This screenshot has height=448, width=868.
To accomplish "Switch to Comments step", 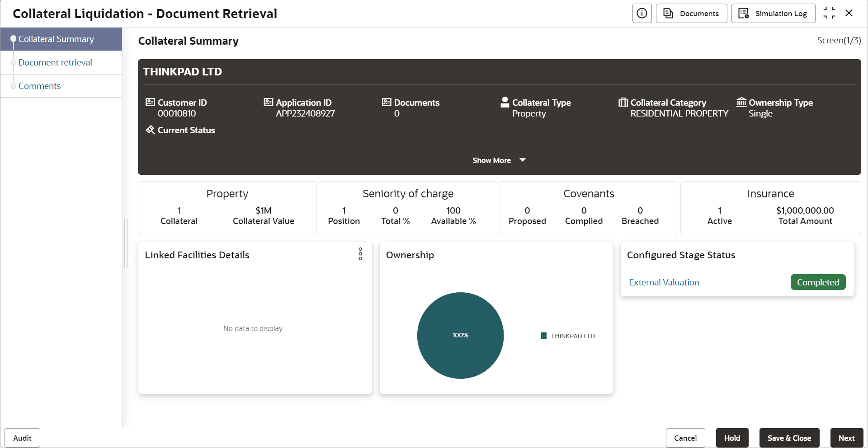I will (x=39, y=86).
